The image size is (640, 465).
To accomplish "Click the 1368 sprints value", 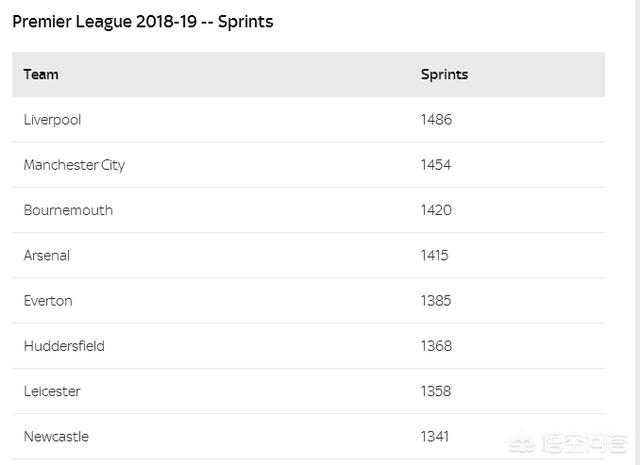I will click(x=436, y=346).
